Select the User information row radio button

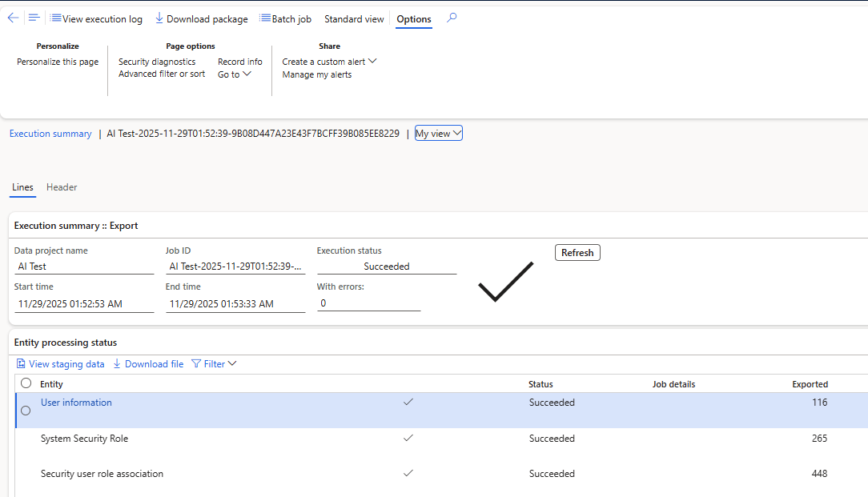tap(26, 411)
